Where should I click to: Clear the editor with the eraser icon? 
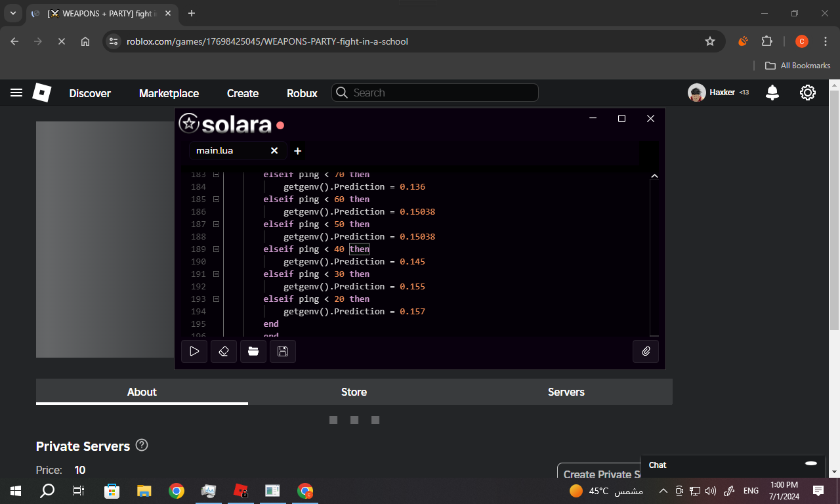(x=224, y=352)
